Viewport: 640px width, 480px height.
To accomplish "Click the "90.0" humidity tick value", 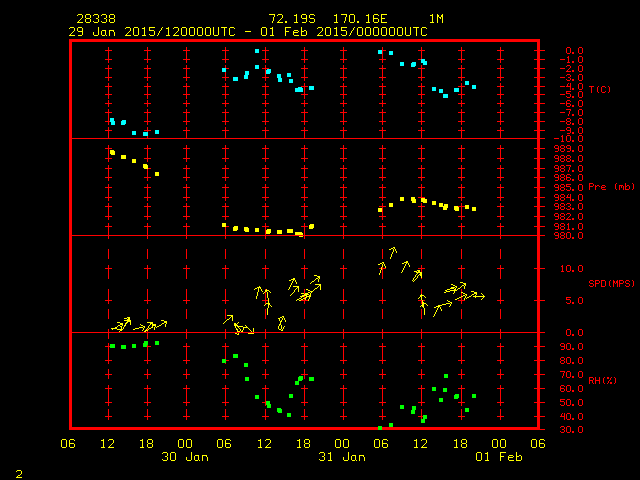I will (571, 347).
